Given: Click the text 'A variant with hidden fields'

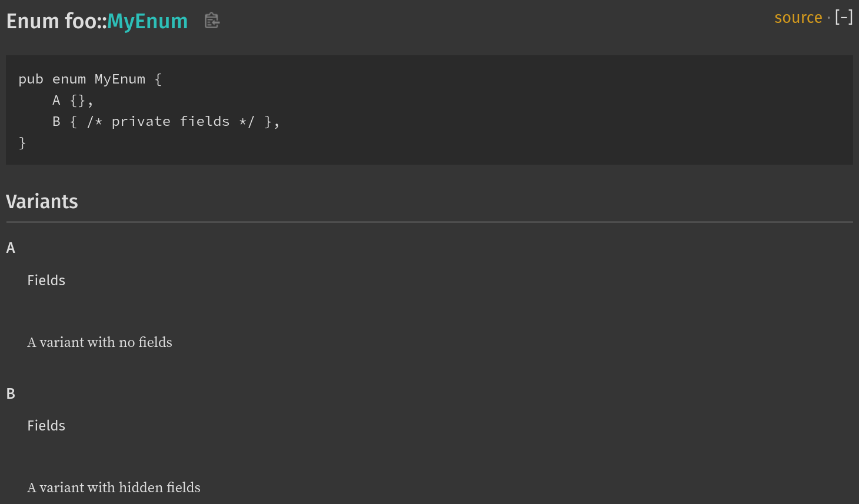Looking at the screenshot, I should pos(114,488).
